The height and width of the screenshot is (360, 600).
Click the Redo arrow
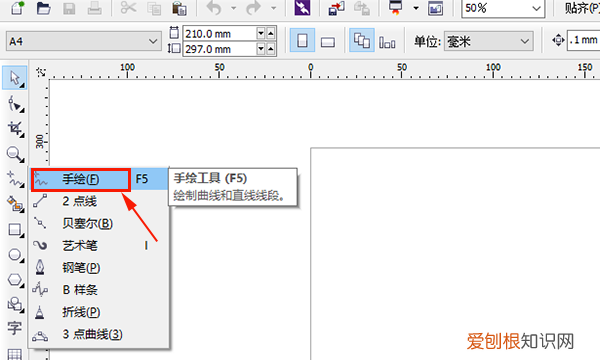click(x=253, y=8)
